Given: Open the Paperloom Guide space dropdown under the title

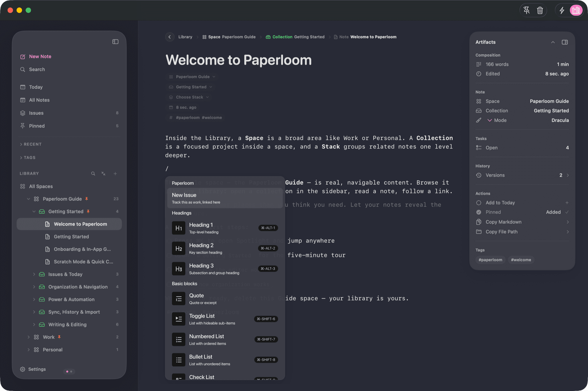Looking at the screenshot, I should (x=192, y=77).
